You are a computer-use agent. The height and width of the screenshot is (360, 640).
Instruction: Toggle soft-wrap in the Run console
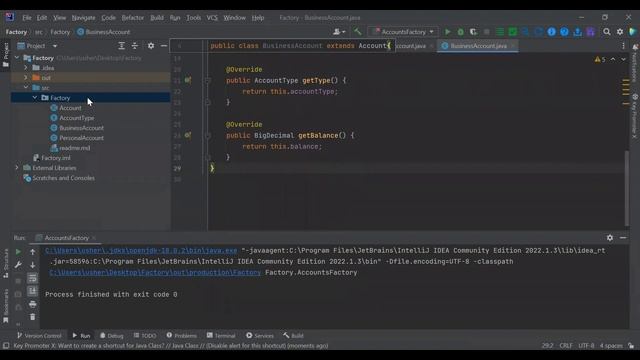tap(33, 278)
